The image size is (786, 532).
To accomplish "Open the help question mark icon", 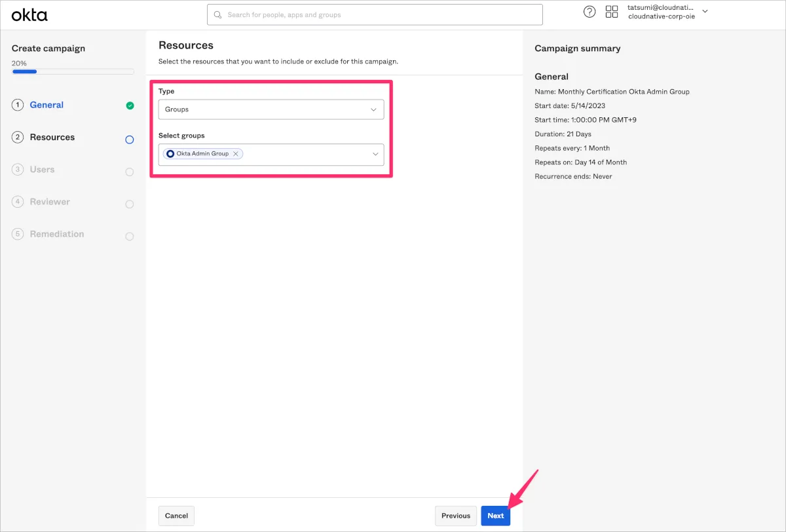I will coord(589,12).
